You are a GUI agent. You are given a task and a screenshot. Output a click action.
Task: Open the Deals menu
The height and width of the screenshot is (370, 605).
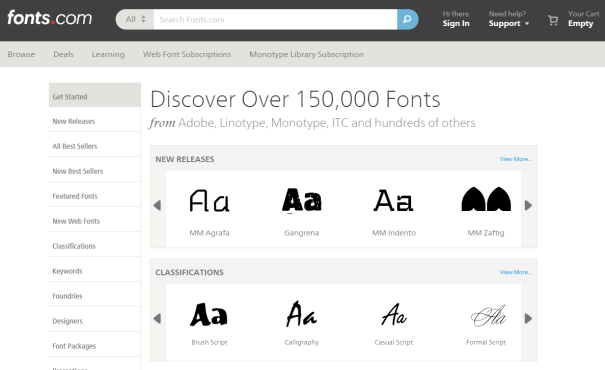[x=63, y=54]
